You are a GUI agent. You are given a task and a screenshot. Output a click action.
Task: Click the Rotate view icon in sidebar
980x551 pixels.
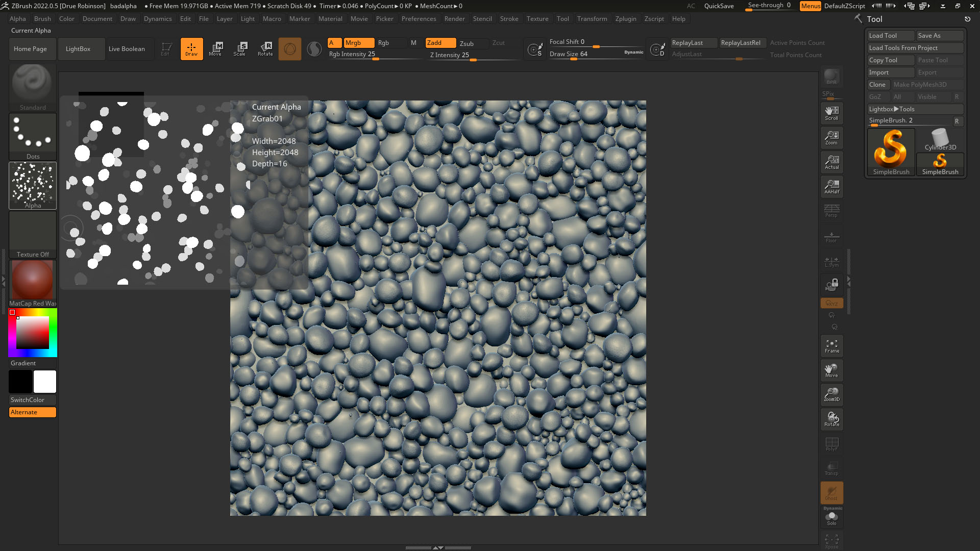(x=832, y=419)
